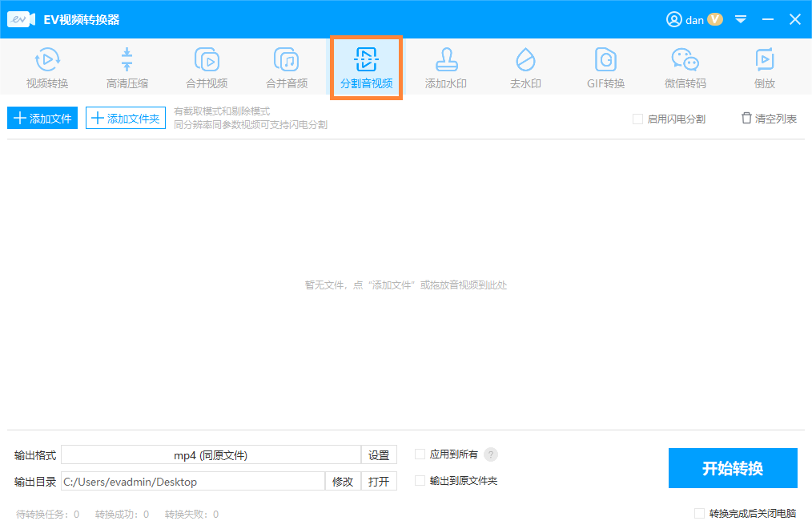812x529 pixels.
Task: Switch to 合并音频 merge audio tool
Action: coord(287,67)
